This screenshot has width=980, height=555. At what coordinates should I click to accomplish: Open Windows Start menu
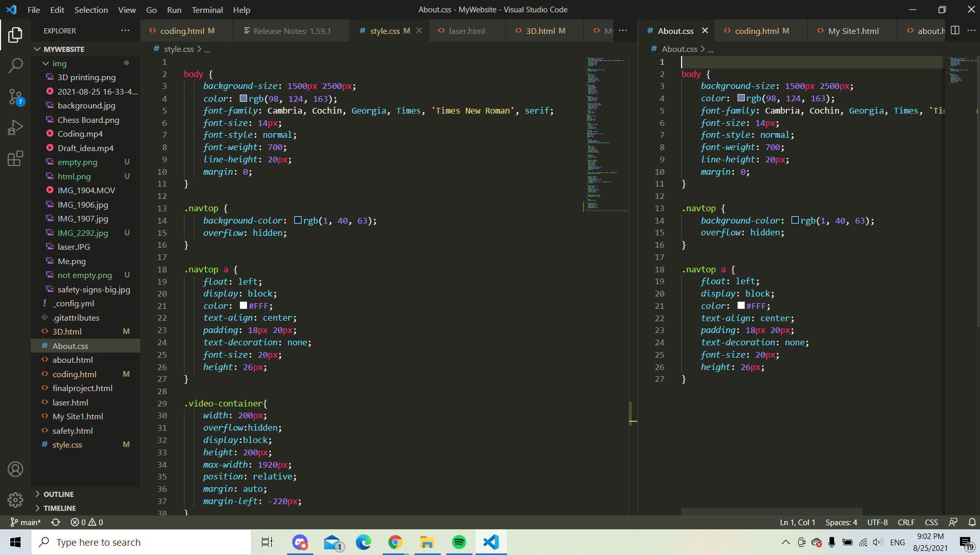pyautogui.click(x=15, y=542)
